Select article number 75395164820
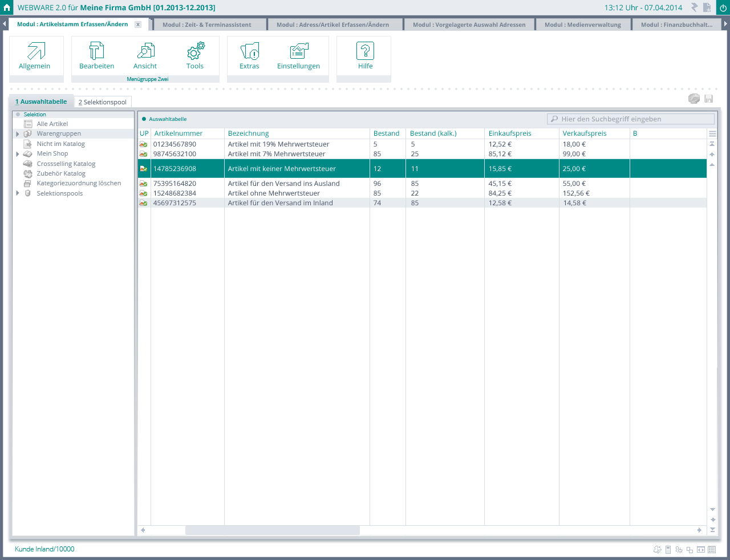 pyautogui.click(x=175, y=184)
